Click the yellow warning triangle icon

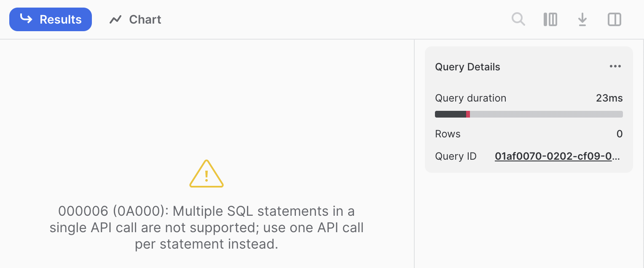coord(207,174)
